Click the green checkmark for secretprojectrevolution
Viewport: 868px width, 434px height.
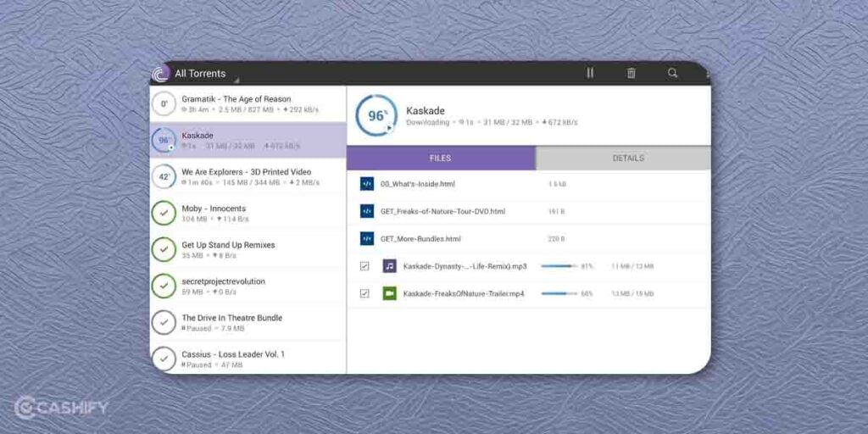(x=164, y=287)
